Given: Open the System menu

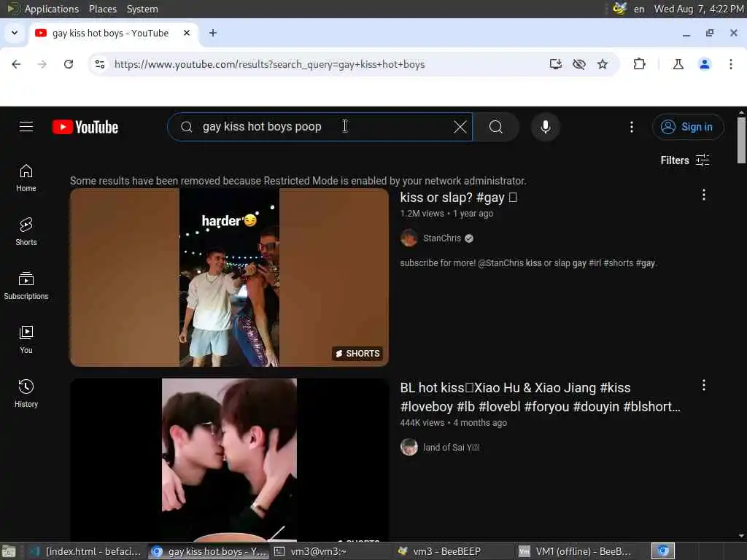Looking at the screenshot, I should (x=142, y=9).
